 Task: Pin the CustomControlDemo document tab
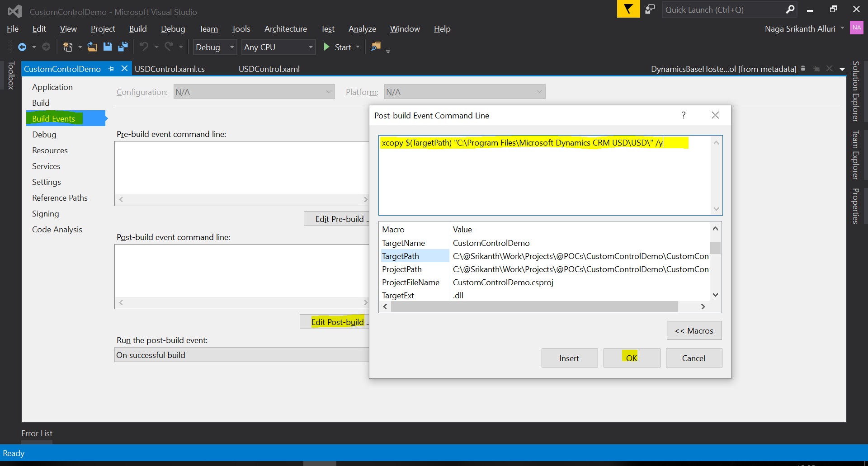click(111, 69)
